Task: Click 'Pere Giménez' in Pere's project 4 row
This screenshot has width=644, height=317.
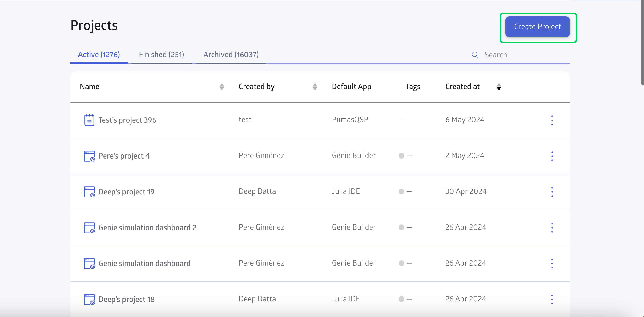Action: click(261, 155)
